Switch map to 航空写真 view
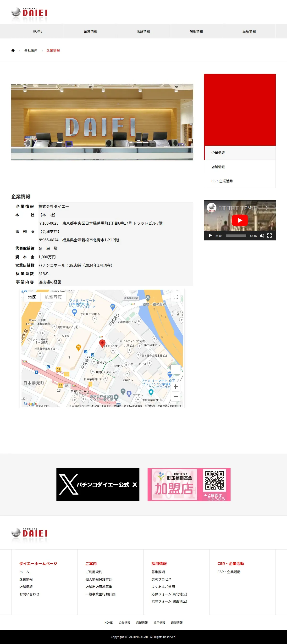This screenshot has width=287, height=644. (x=53, y=297)
